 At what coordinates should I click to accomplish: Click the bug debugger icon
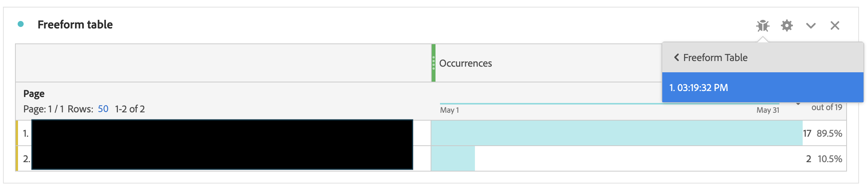763,25
